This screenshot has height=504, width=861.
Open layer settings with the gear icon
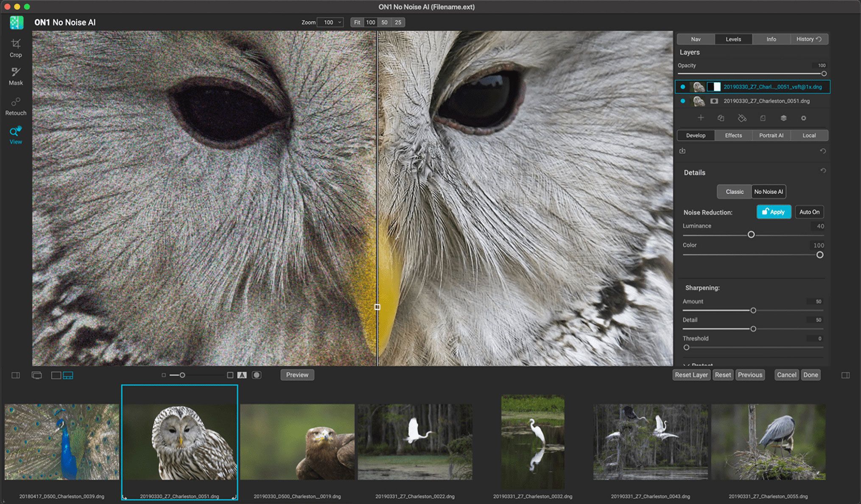tap(803, 118)
